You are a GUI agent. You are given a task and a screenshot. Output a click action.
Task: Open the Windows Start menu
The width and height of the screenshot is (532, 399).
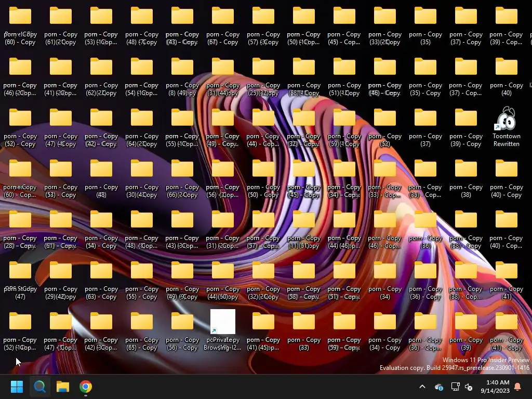pos(17,387)
